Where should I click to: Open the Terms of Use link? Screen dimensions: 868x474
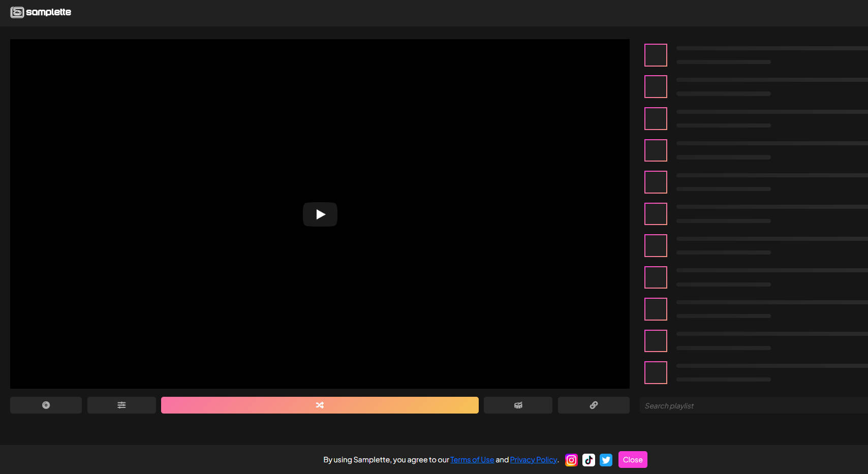point(472,460)
